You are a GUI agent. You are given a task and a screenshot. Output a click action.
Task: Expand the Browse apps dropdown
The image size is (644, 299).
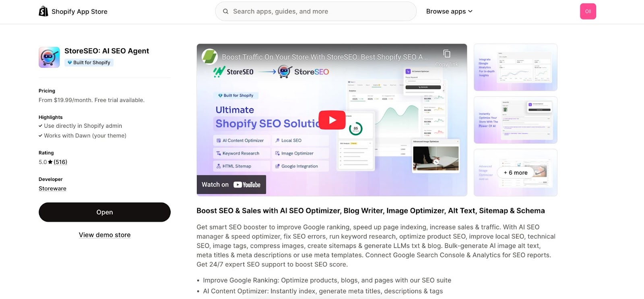pyautogui.click(x=449, y=11)
